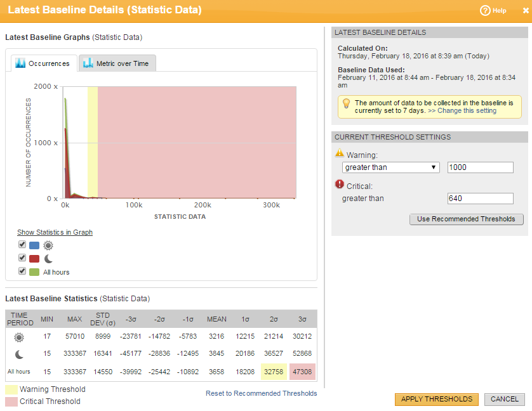Click the Critical Threshold pink legend swatch

coord(11,401)
